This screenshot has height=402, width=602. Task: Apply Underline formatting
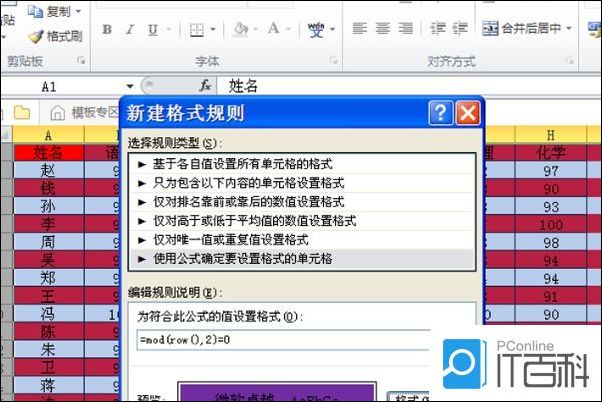click(x=153, y=30)
